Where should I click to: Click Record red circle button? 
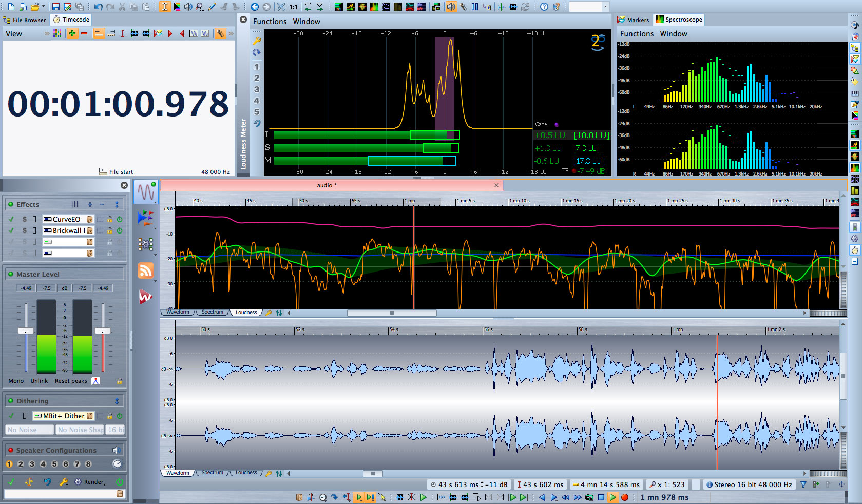(625, 497)
